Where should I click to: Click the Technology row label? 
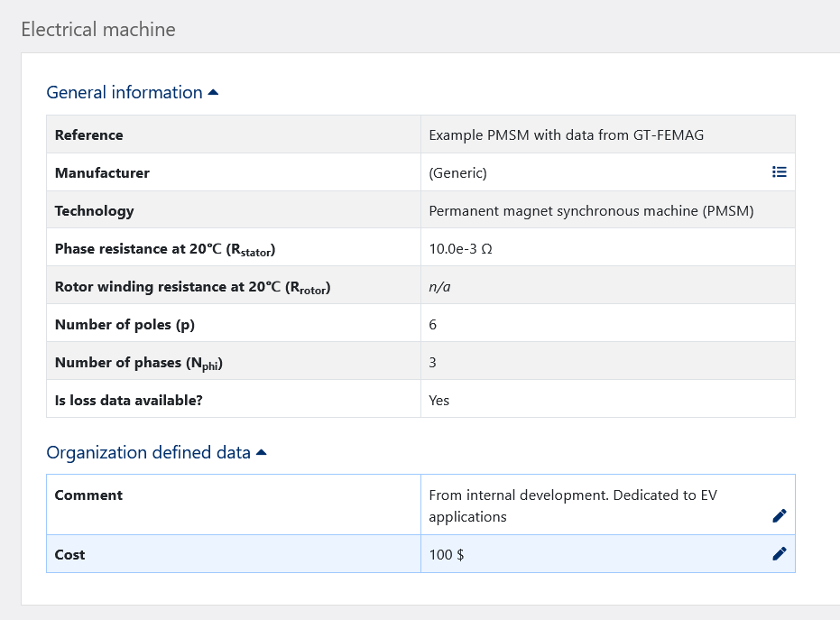94,210
